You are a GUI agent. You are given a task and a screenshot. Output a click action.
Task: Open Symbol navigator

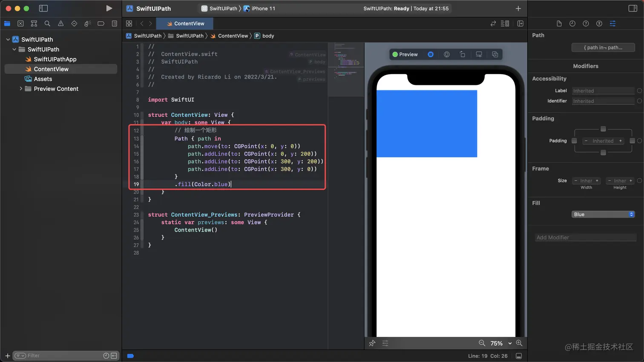pyautogui.click(x=34, y=23)
